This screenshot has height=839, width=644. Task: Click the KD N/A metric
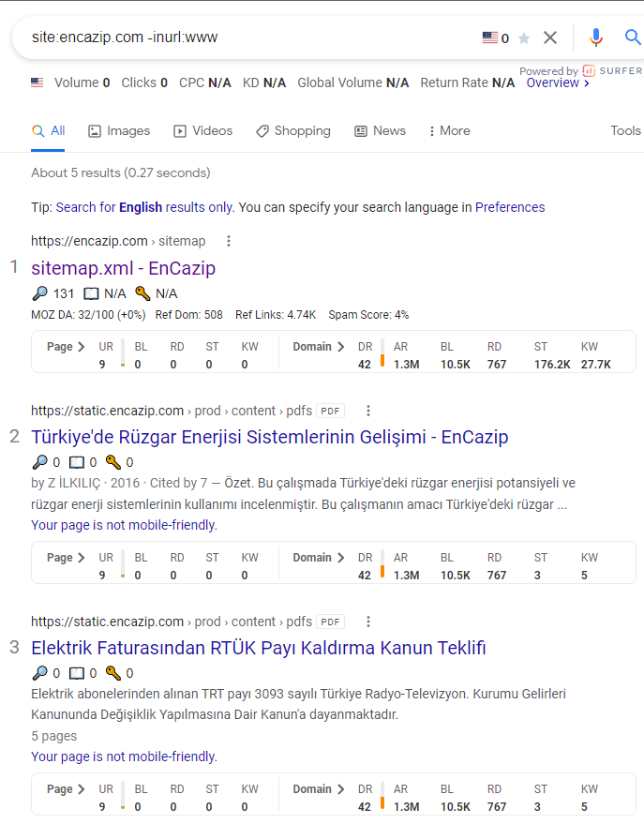click(264, 82)
